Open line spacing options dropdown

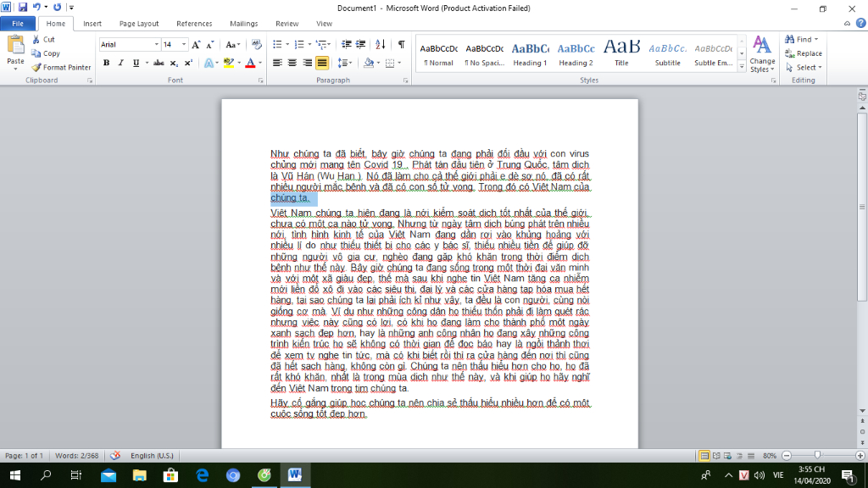point(345,63)
